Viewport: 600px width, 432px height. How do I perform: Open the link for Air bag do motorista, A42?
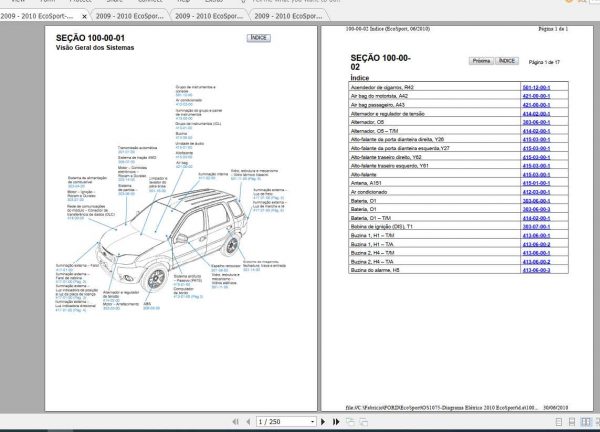click(x=536, y=96)
